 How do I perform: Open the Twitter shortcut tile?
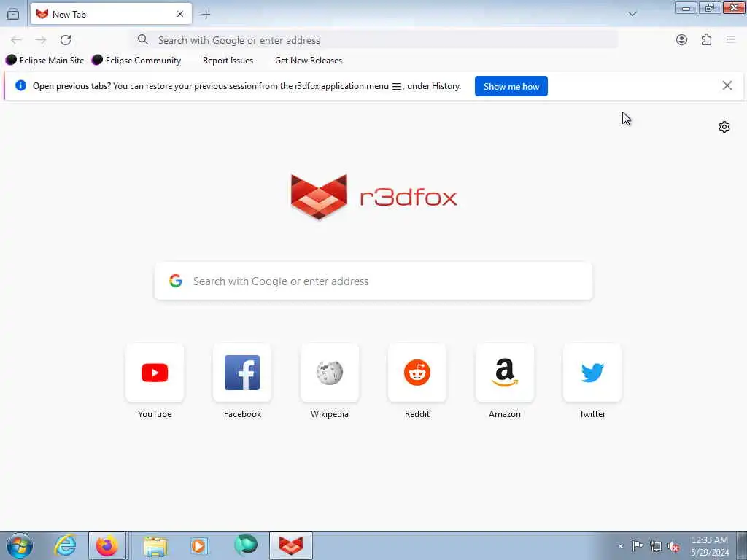(x=592, y=373)
